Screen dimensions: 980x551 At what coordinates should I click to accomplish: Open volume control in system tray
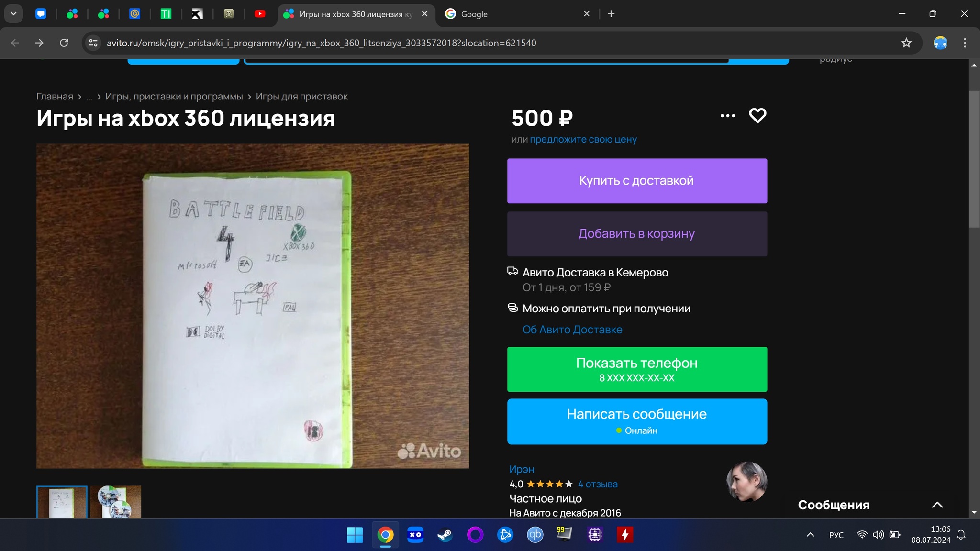coord(878,535)
